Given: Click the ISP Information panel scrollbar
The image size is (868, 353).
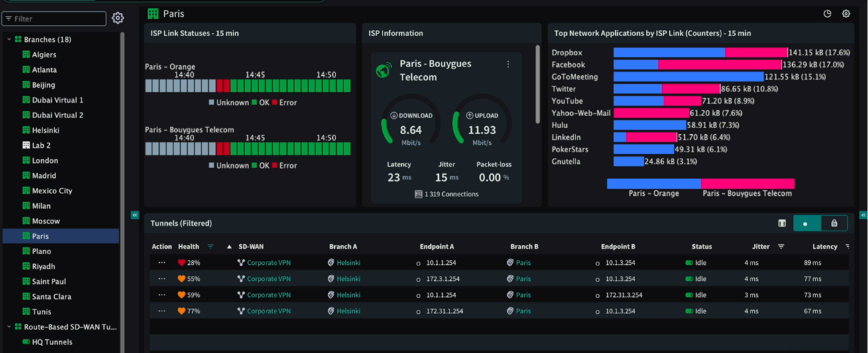Looking at the screenshot, I should [538, 85].
